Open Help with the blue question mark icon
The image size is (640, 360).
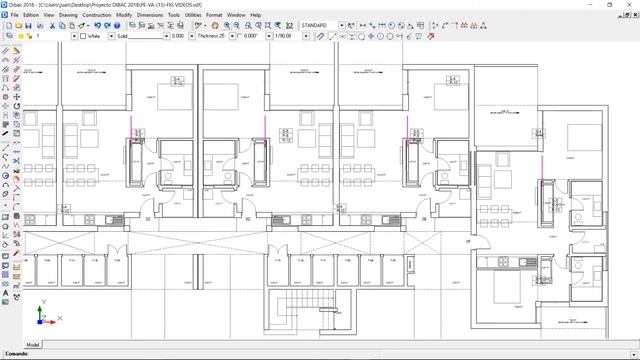tap(117, 26)
